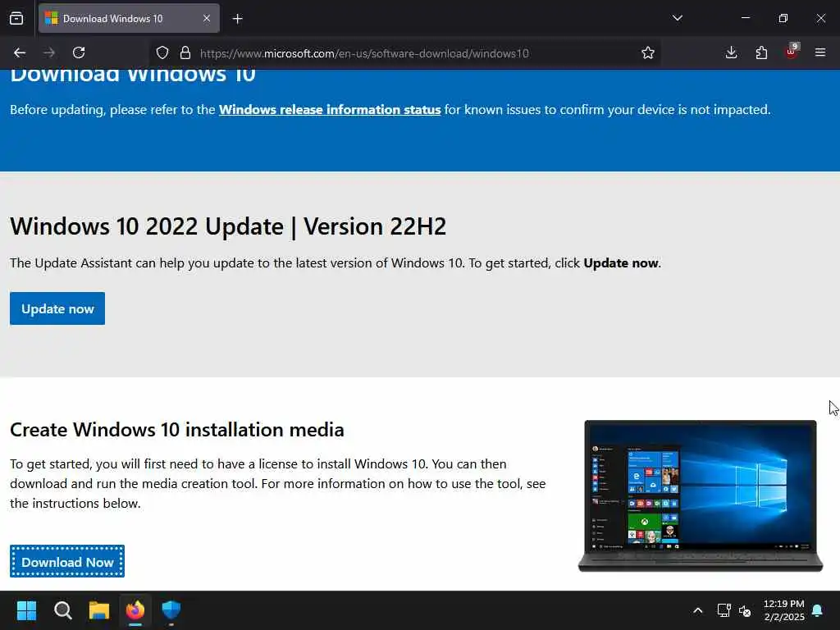840x630 pixels.
Task: Open the downloads panel
Action: click(731, 52)
